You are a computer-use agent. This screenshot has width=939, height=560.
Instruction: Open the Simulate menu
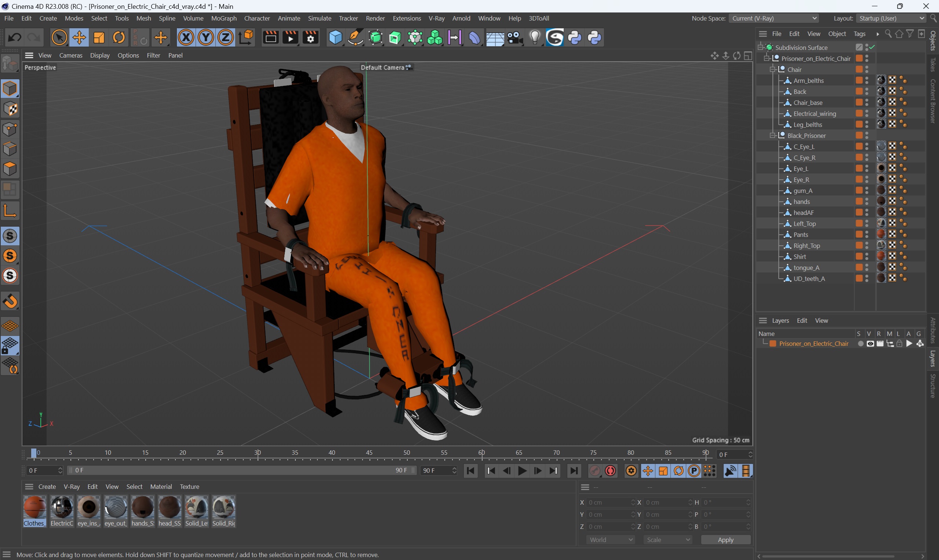(319, 18)
